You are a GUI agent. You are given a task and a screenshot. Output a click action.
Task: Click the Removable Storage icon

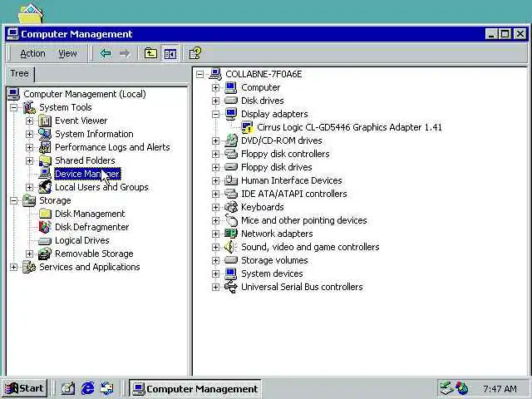click(x=45, y=254)
